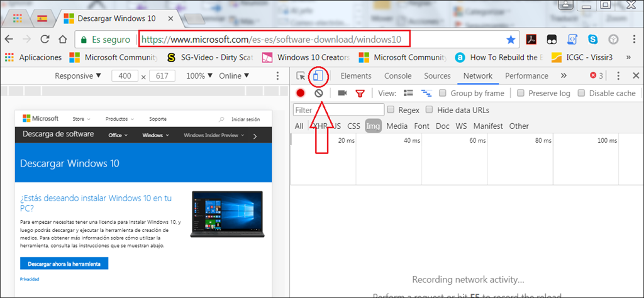Switch to the Sources tab
The image size is (644, 298).
(437, 76)
